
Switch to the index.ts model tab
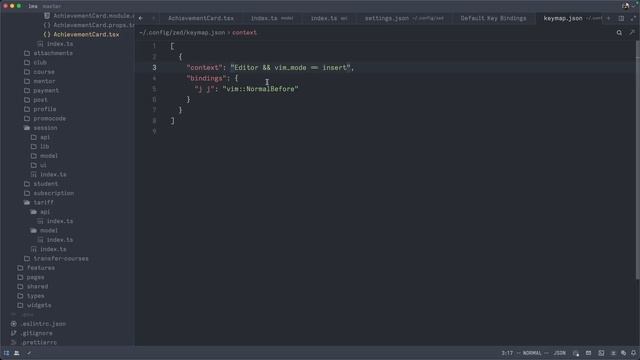point(271,18)
